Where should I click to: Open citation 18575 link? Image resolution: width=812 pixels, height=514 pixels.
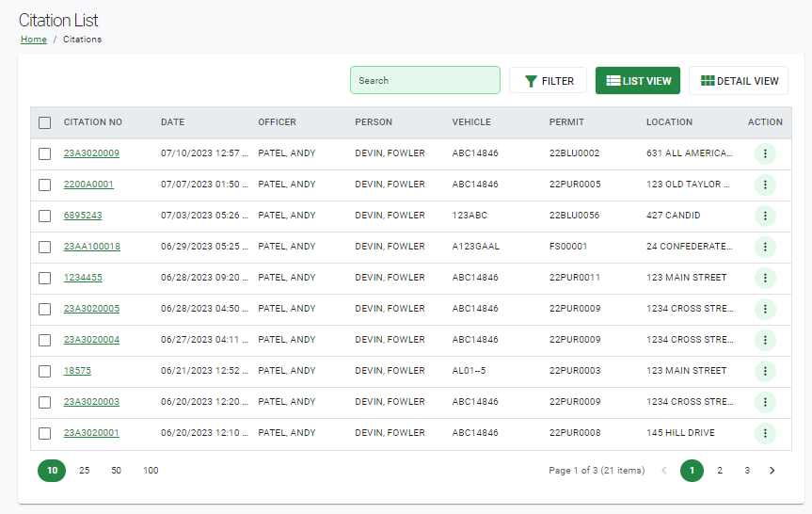[77, 371]
